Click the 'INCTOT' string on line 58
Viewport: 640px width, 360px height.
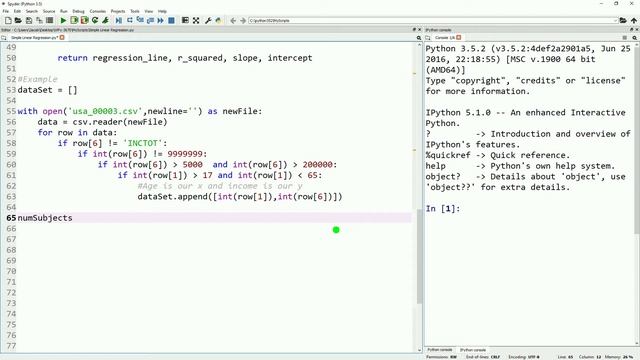point(143,143)
